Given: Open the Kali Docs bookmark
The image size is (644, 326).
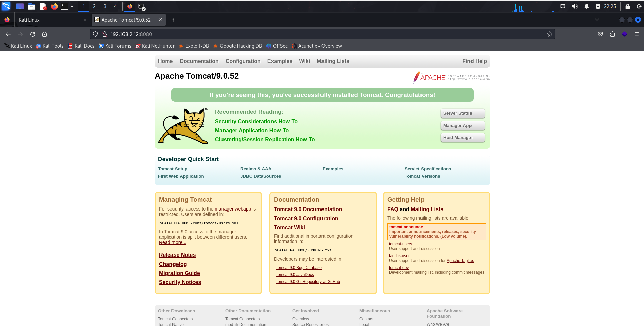Looking at the screenshot, I should click(81, 46).
